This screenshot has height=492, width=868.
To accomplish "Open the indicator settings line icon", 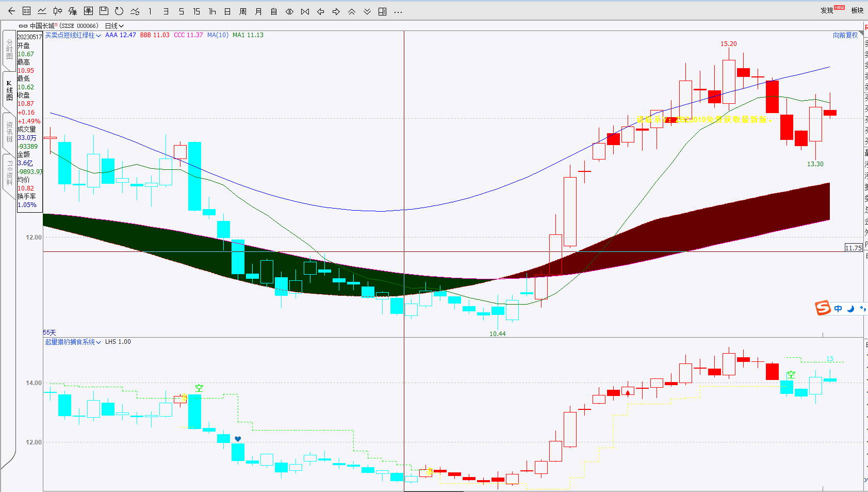I will [135, 11].
